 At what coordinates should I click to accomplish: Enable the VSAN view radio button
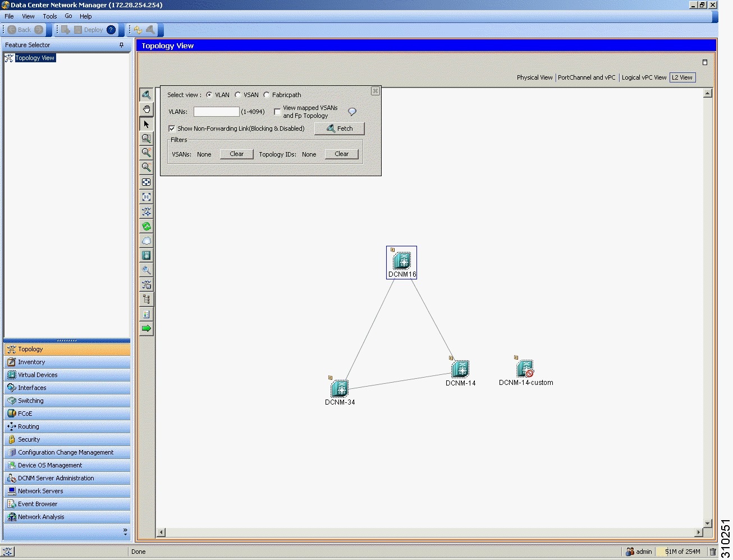point(239,94)
